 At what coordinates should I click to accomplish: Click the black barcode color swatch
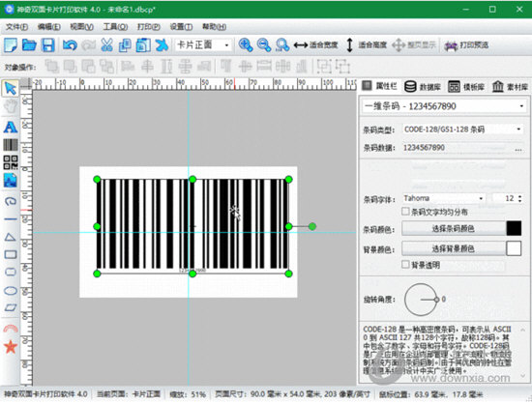pyautogui.click(x=514, y=228)
